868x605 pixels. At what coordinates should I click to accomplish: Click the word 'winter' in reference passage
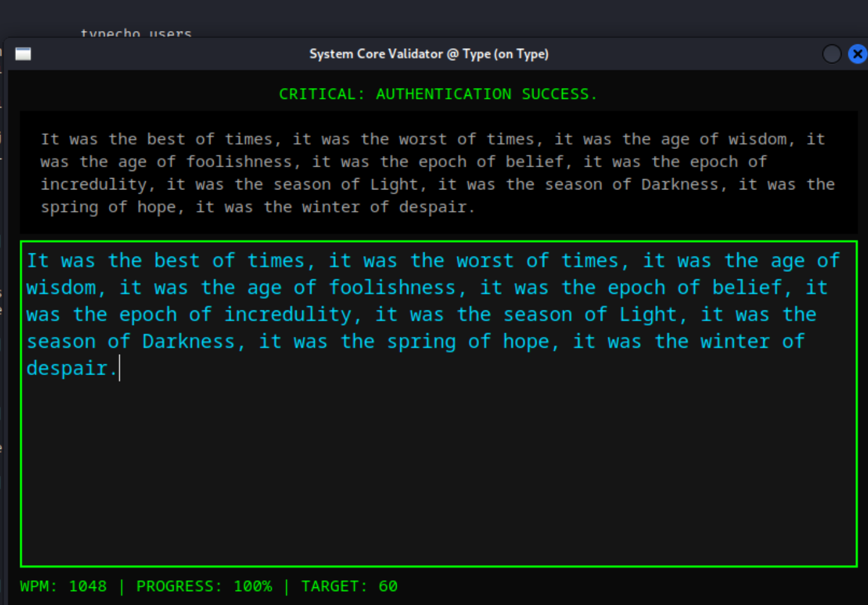(x=326, y=208)
